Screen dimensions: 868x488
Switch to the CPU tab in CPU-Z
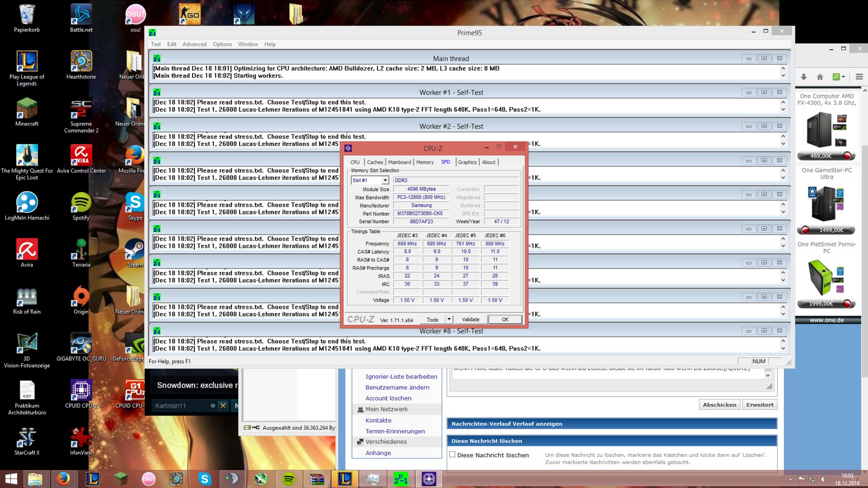355,162
